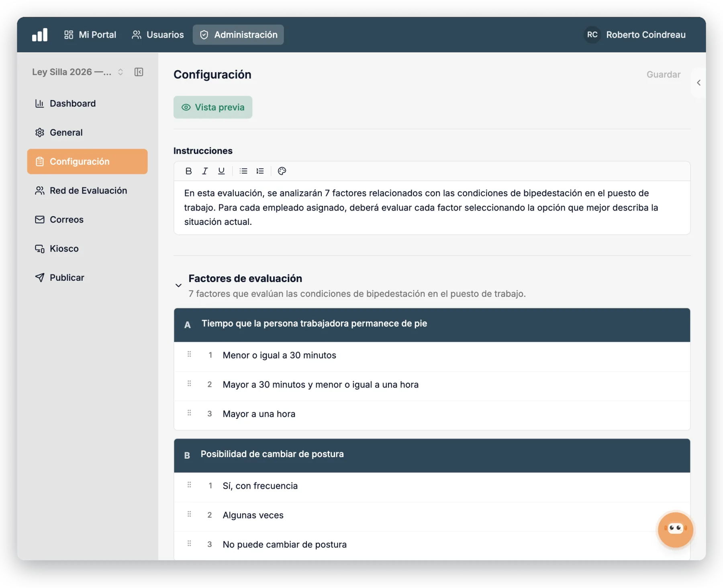Click the RC avatar circle
The height and width of the screenshot is (588, 723).
click(592, 35)
